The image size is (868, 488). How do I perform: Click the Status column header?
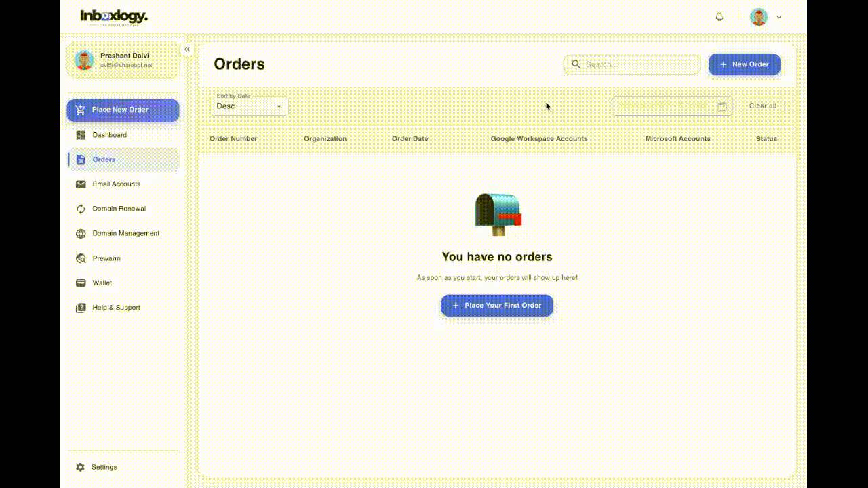[x=766, y=138]
